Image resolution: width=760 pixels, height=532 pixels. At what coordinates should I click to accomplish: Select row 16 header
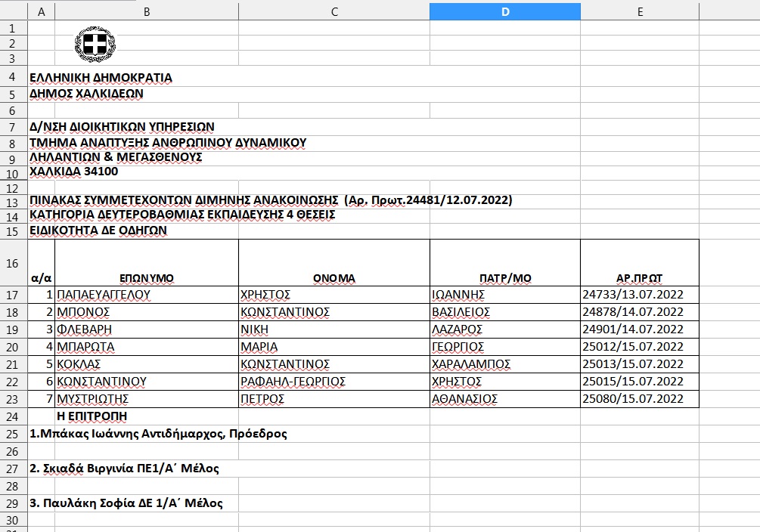[x=13, y=262]
